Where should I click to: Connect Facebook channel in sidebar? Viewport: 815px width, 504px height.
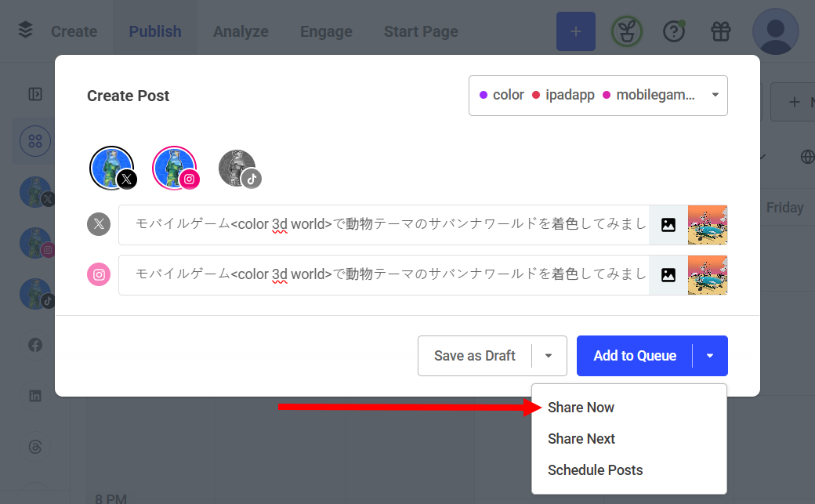point(34,345)
